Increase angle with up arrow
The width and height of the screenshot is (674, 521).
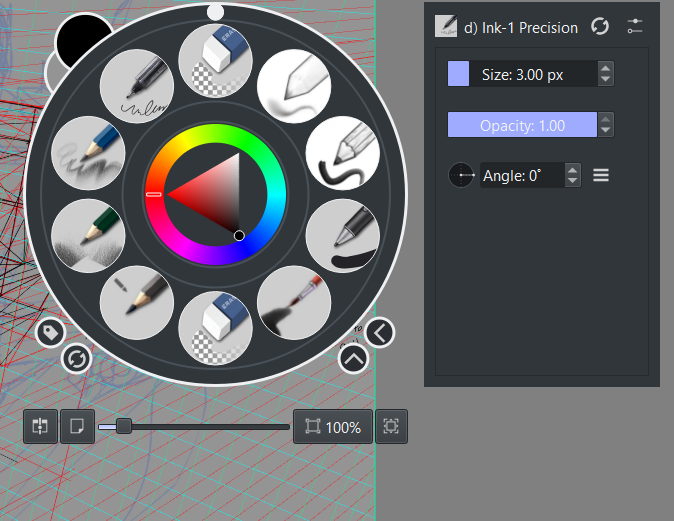pos(573,169)
